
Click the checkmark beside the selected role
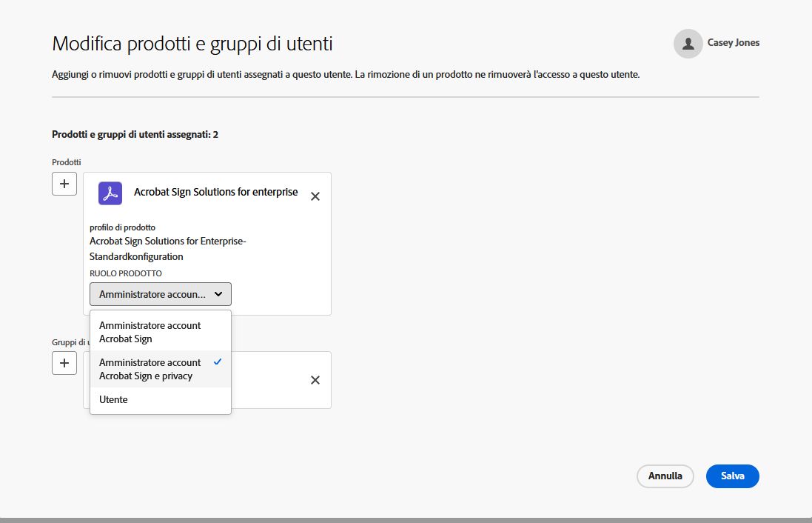coord(218,362)
